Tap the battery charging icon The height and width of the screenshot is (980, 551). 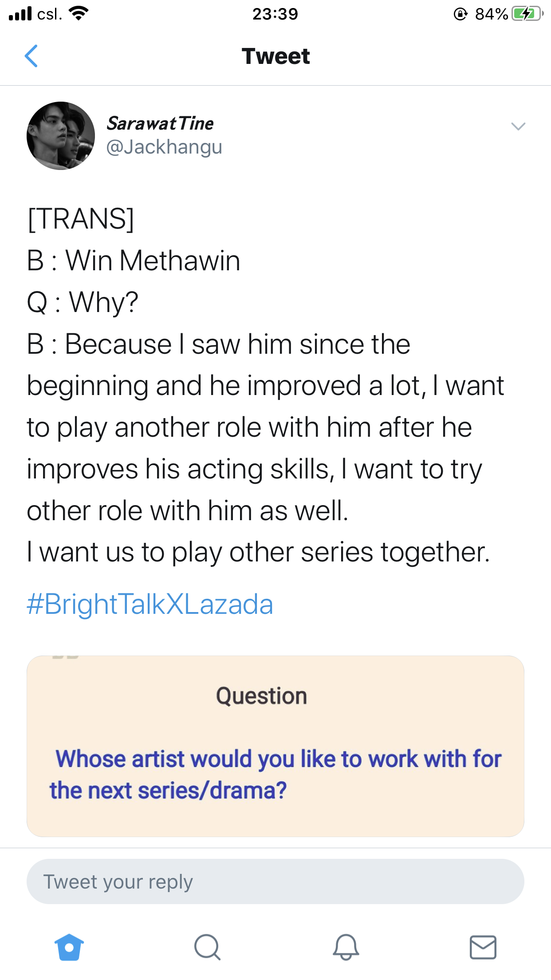pos(527,14)
